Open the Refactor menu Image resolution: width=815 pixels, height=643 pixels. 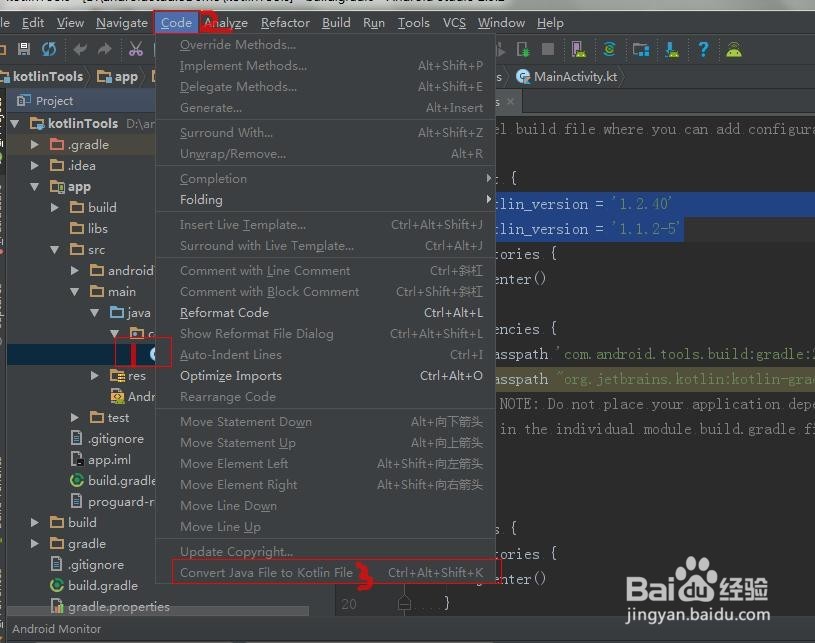click(x=285, y=23)
